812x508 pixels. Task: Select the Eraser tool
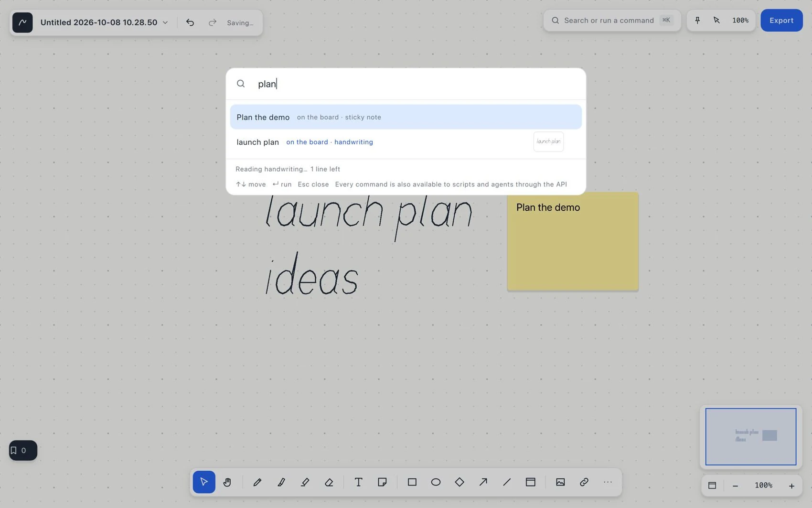point(329,482)
